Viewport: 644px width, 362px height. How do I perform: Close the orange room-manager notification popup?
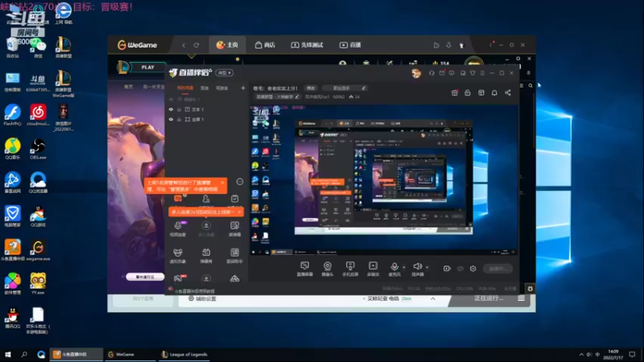click(222, 183)
